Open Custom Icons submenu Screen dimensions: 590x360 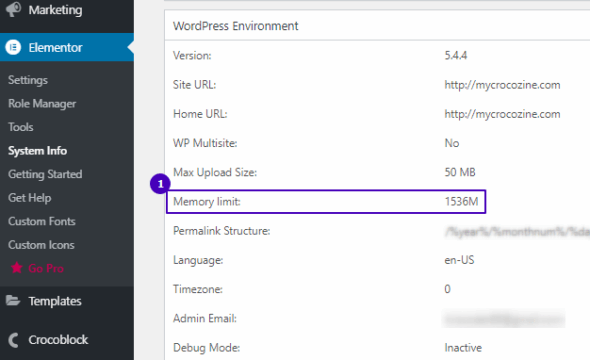41,245
